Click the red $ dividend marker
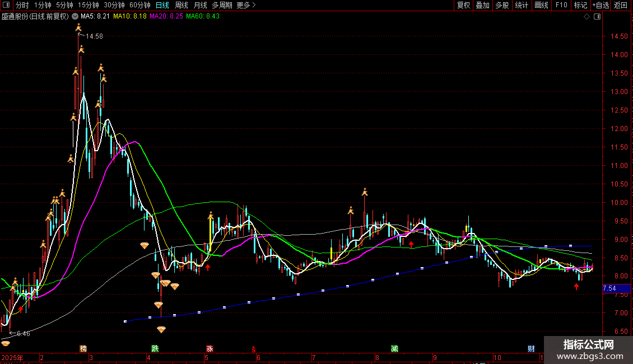 click(253, 348)
